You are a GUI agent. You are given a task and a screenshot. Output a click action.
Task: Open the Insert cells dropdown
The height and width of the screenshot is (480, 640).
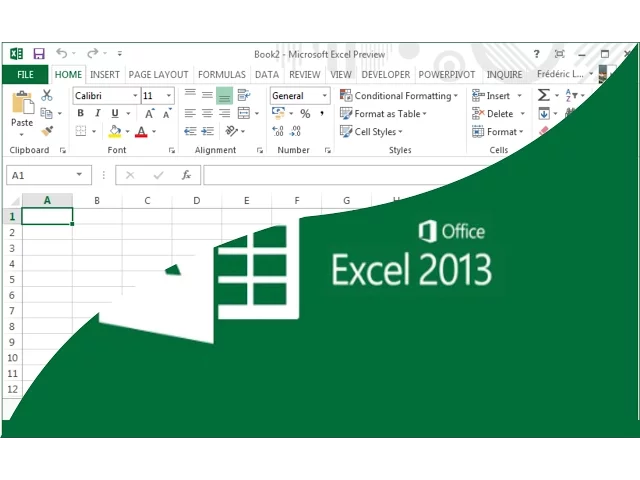(x=520, y=96)
